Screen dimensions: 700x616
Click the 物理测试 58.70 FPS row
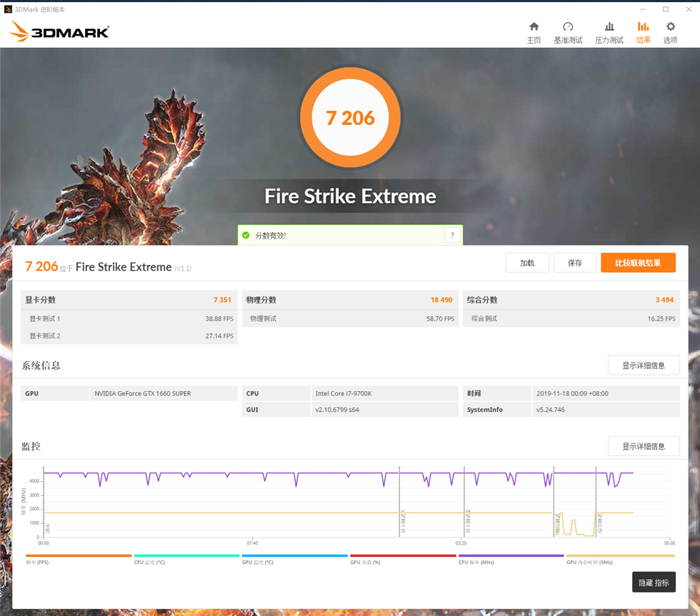[350, 318]
